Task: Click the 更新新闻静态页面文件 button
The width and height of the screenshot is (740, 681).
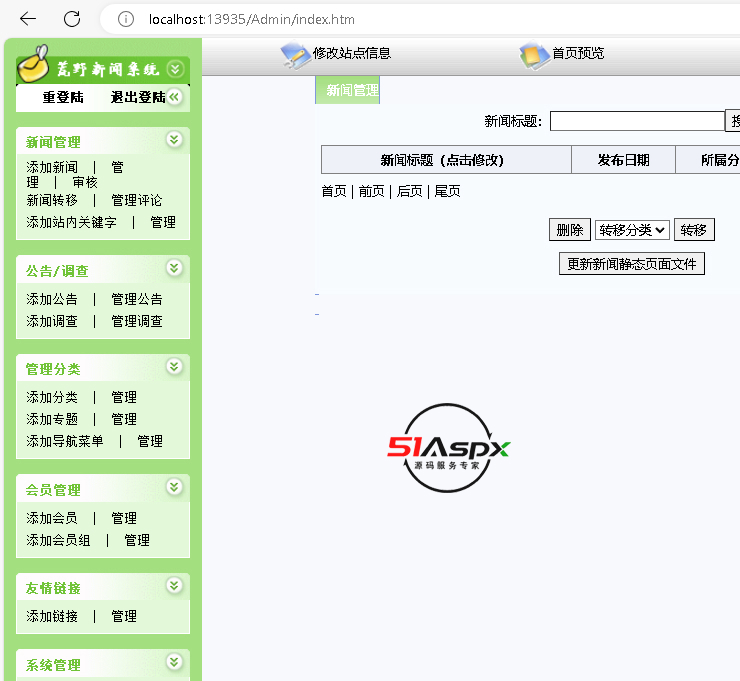Action: click(x=631, y=264)
